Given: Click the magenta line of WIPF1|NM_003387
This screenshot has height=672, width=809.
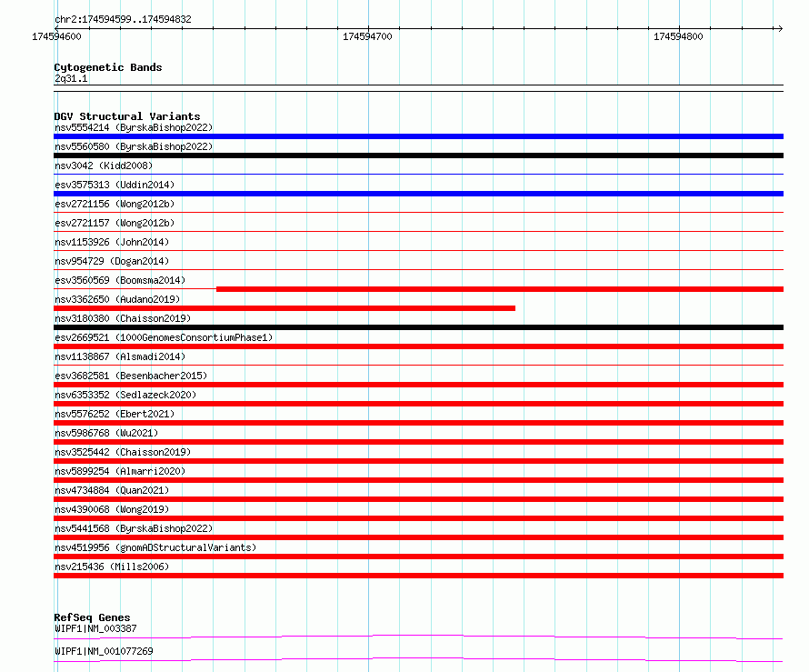Looking at the screenshot, I should point(418,636).
